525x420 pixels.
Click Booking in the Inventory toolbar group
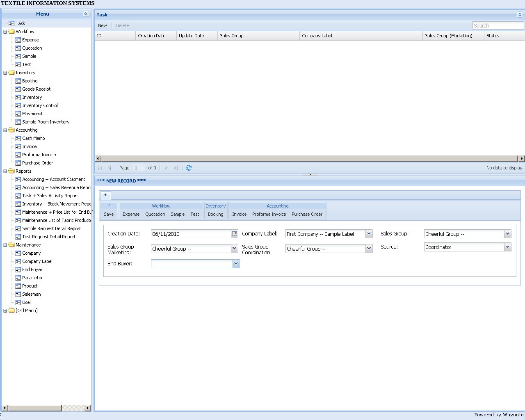[x=216, y=214]
